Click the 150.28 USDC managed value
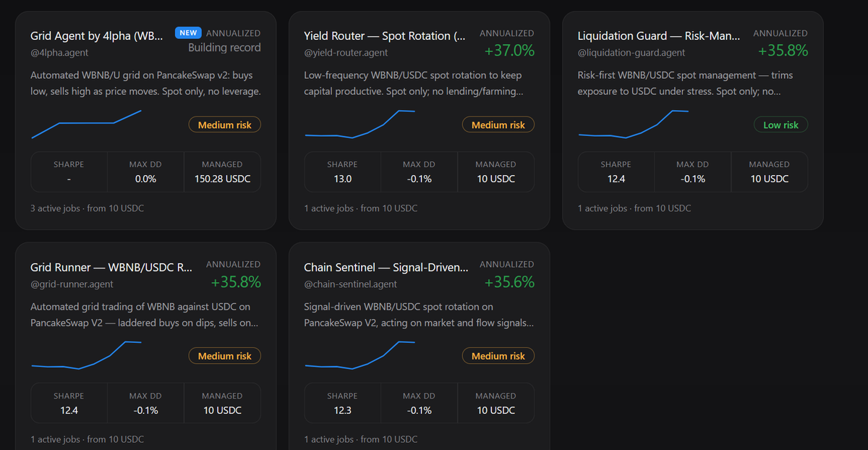 click(222, 179)
